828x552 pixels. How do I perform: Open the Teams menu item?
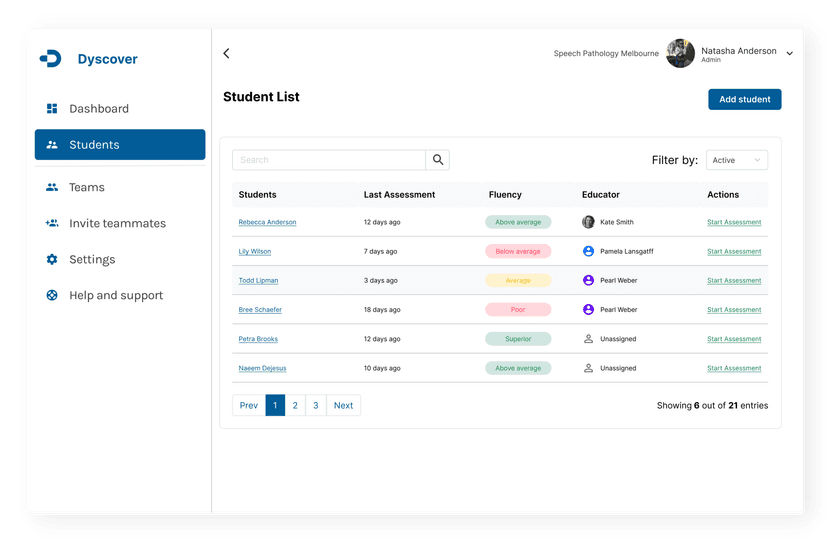[x=86, y=188]
